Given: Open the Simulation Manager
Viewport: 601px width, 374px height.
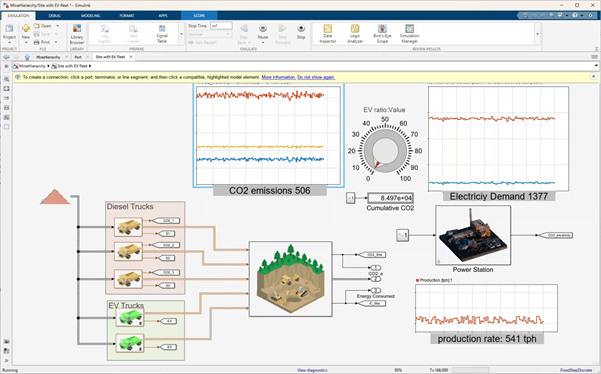Looking at the screenshot, I should (x=409, y=33).
